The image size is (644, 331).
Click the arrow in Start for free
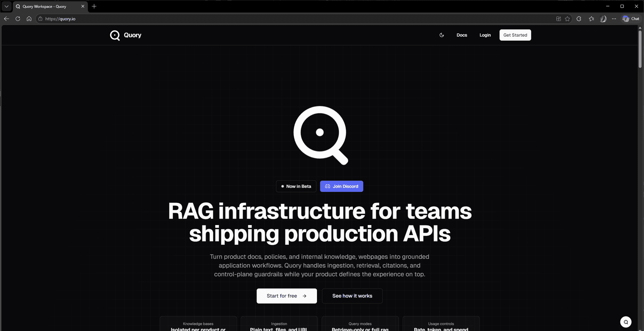coord(305,296)
